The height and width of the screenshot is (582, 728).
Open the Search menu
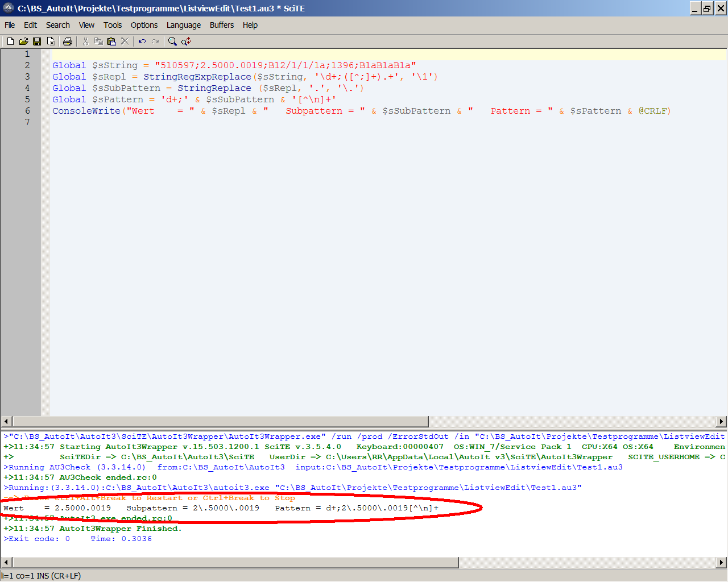click(57, 25)
